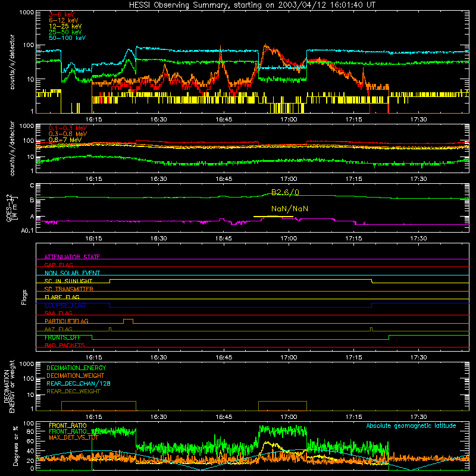Click the 25-50 keV legend entry
The width and height of the screenshot is (476, 476).
pyautogui.click(x=65, y=32)
